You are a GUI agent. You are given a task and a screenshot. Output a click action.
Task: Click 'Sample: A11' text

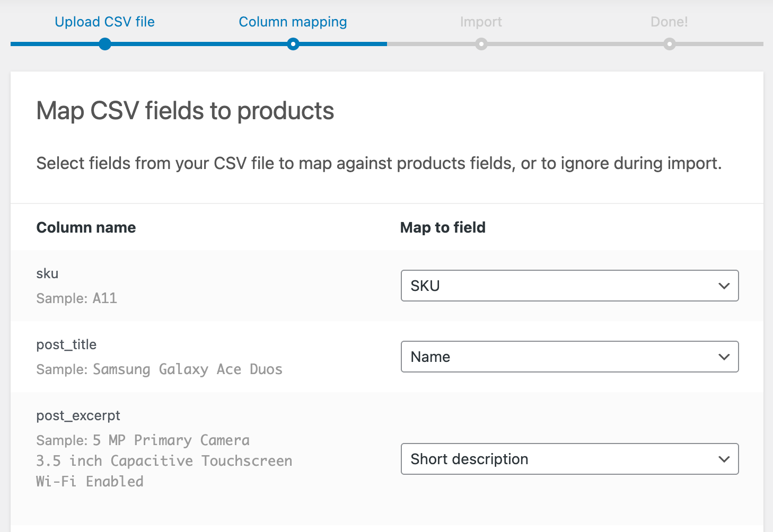(x=76, y=298)
